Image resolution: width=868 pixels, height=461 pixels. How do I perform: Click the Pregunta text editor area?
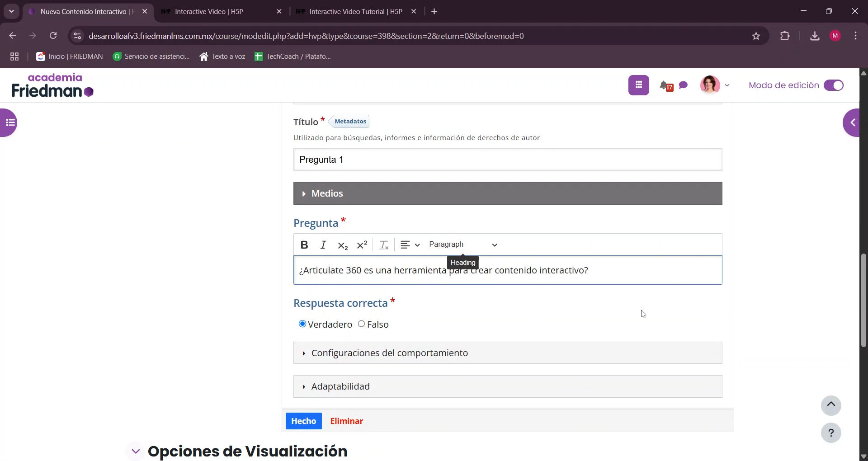[x=508, y=270]
